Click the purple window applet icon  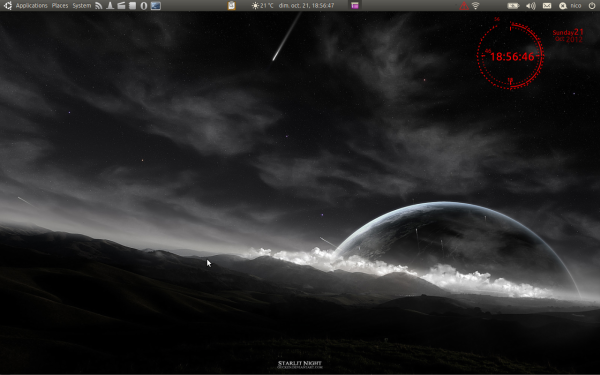pyautogui.click(x=355, y=5)
